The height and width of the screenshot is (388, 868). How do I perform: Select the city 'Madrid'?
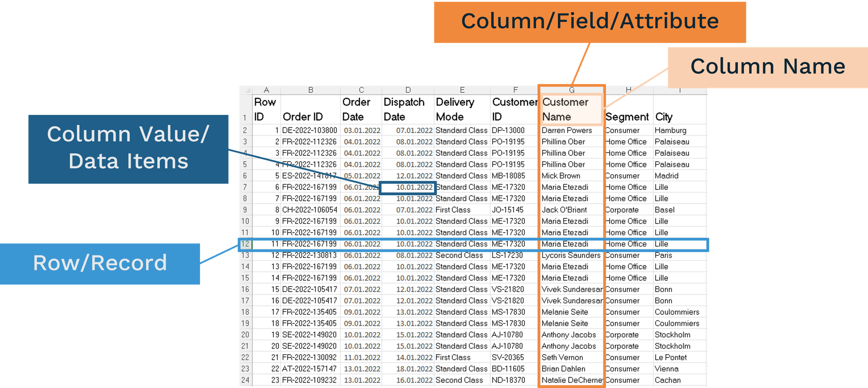pos(680,176)
